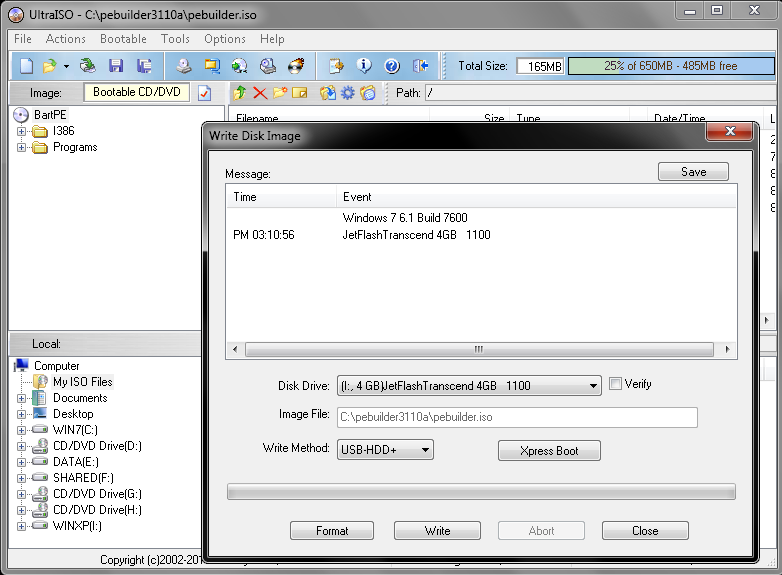This screenshot has width=782, height=575.
Task: Go up one folder with the green arrow icon
Action: click(240, 93)
